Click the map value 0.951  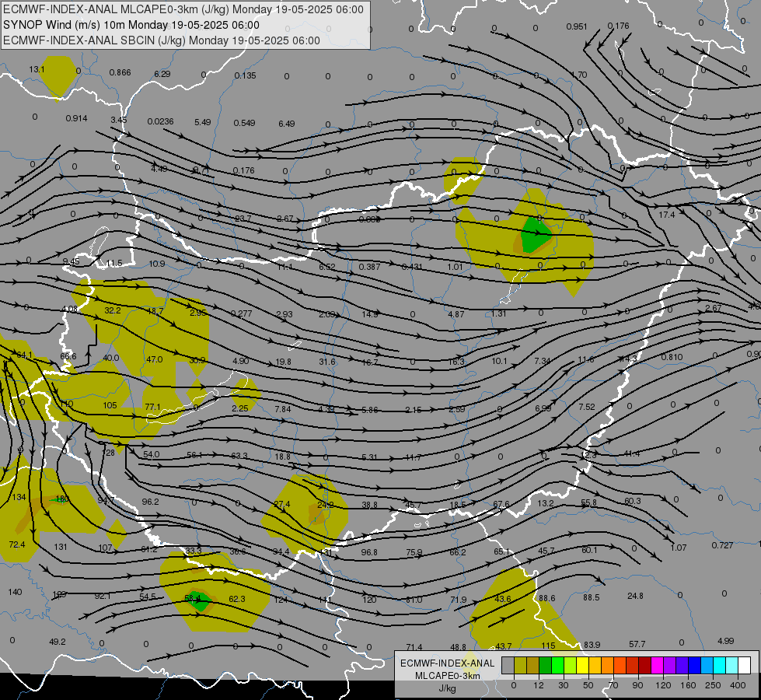(x=577, y=26)
